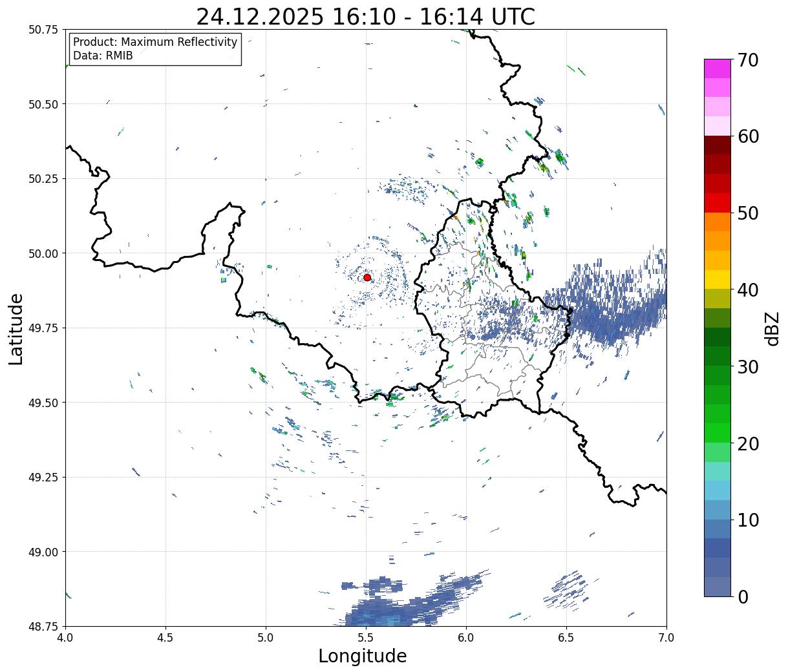788x672 pixels.
Task: Click the longitude tick label 5.0
Action: [x=266, y=637]
